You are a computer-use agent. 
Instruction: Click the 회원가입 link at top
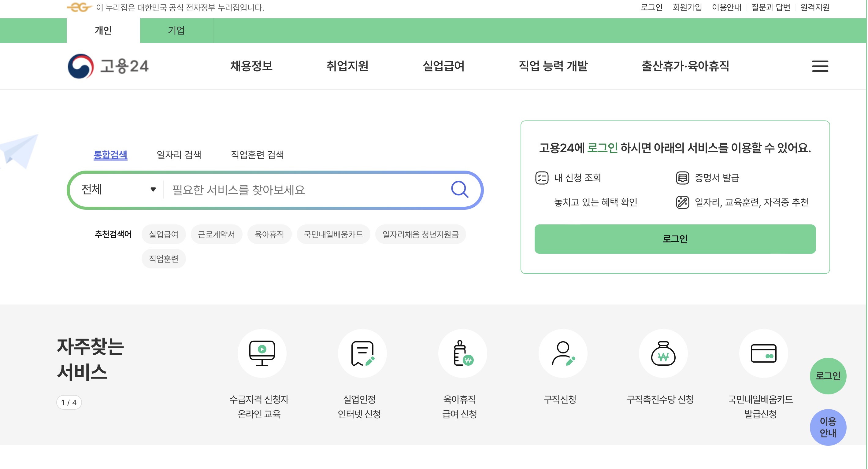click(687, 7)
